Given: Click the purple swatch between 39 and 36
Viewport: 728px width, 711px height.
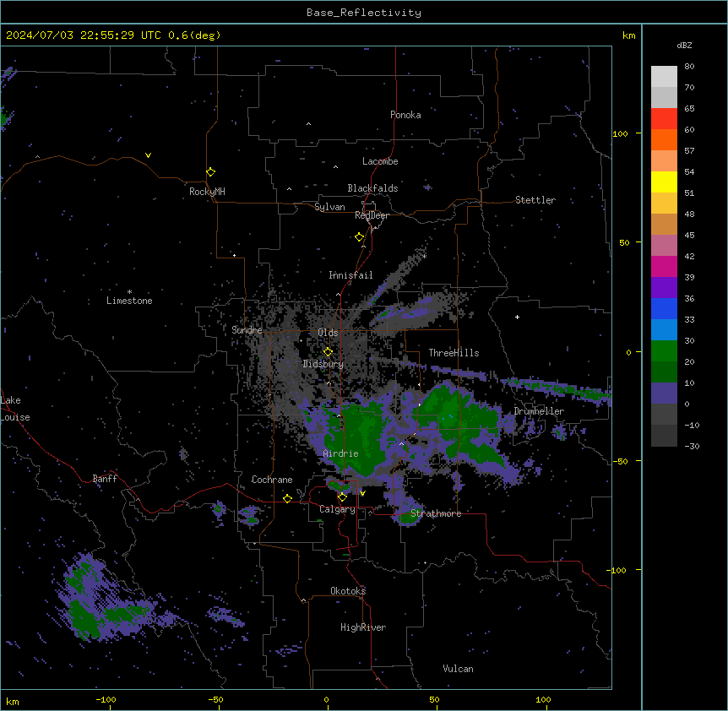Looking at the screenshot, I should pos(664,287).
